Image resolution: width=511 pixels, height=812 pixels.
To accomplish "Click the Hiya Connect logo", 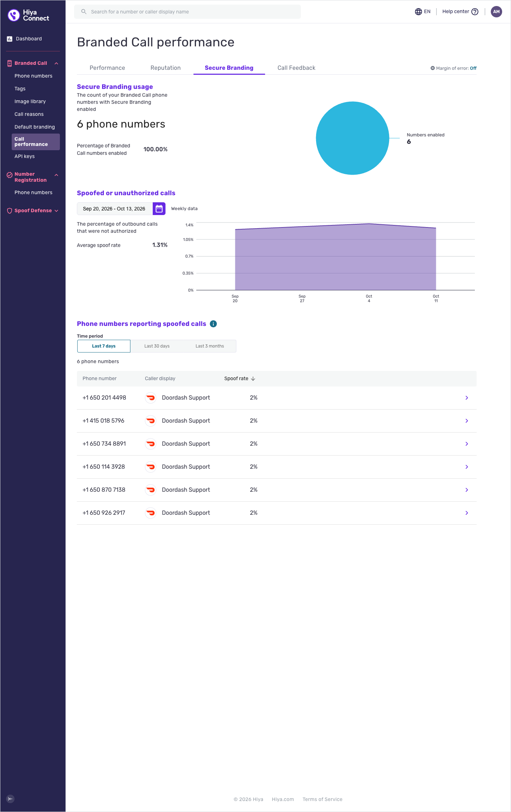I will click(28, 15).
